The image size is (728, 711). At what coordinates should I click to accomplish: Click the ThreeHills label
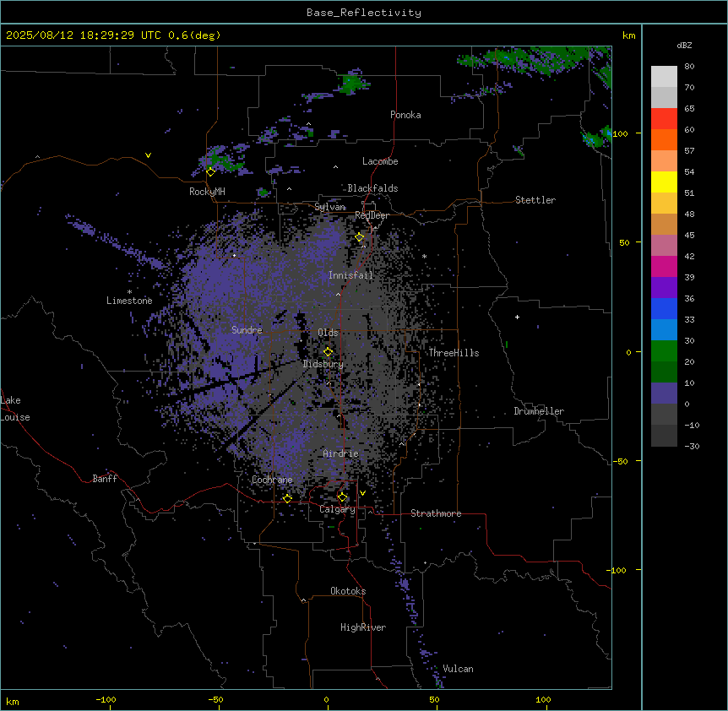[454, 353]
